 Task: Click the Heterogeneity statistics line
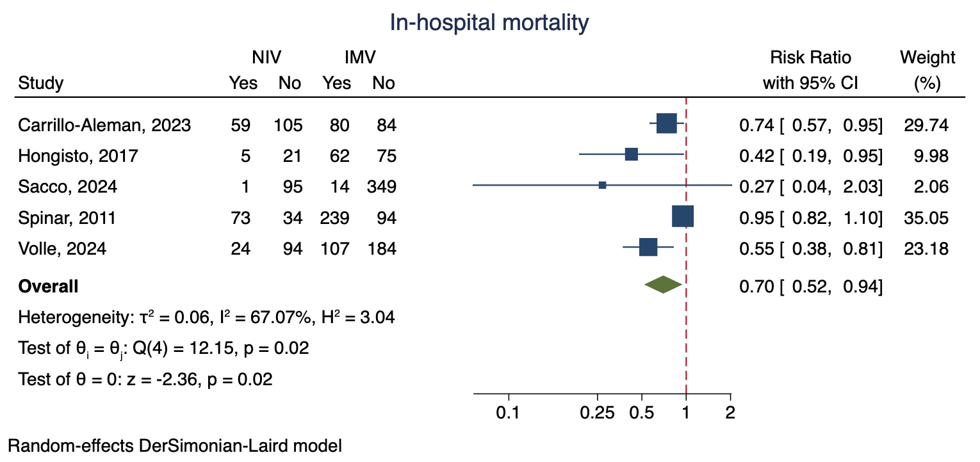(206, 317)
